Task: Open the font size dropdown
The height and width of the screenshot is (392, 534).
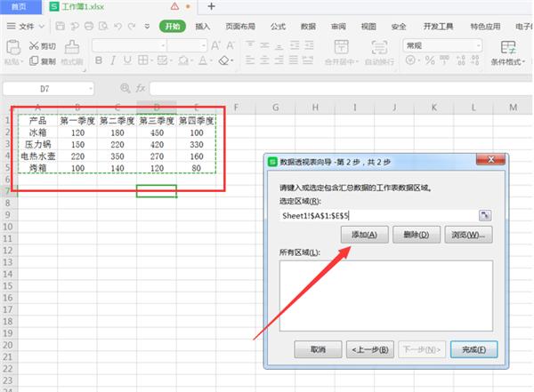Action: 204,45
